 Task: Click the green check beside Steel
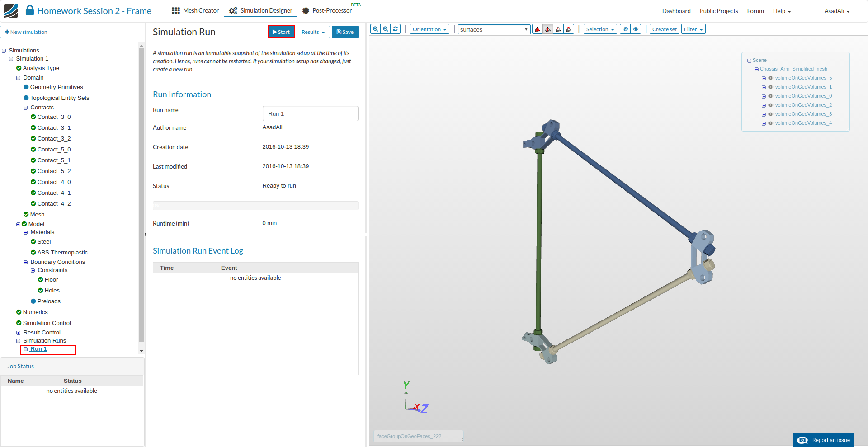(x=33, y=242)
